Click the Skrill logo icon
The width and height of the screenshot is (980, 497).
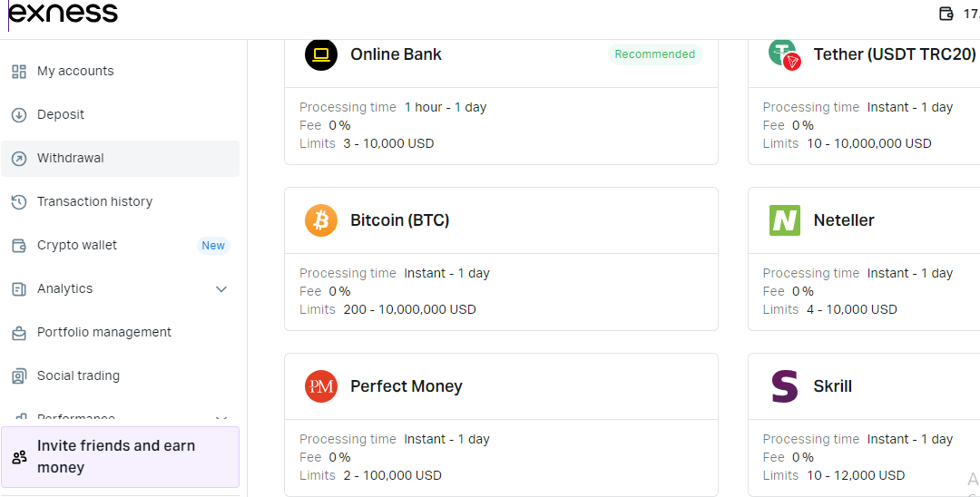(x=784, y=386)
